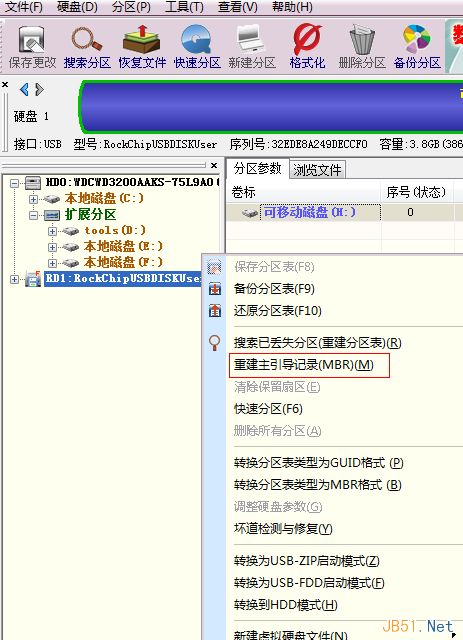Open the 帮助(H) menu
Image resolution: width=463 pixels, height=640 pixels.
[292, 7]
